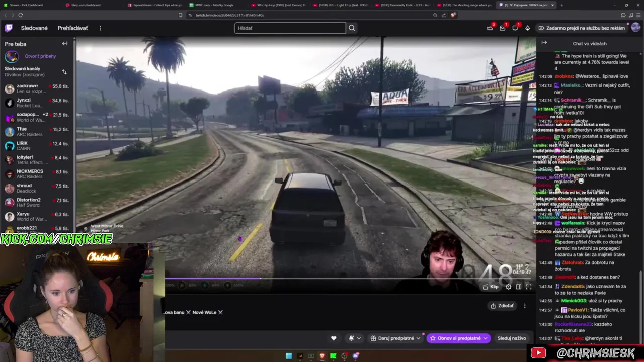This screenshot has height=362, width=644.
Task: Toggle follow with the heart button
Action: [334, 338]
